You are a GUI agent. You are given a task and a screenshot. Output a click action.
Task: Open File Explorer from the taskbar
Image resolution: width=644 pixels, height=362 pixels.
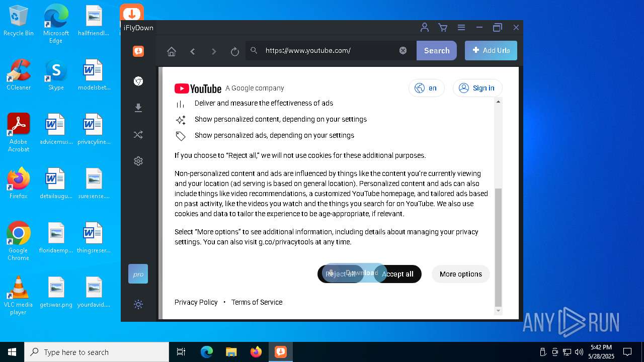(x=231, y=352)
